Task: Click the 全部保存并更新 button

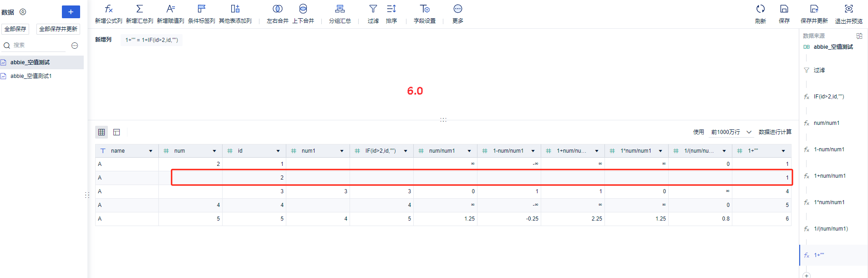Action: coord(58,29)
